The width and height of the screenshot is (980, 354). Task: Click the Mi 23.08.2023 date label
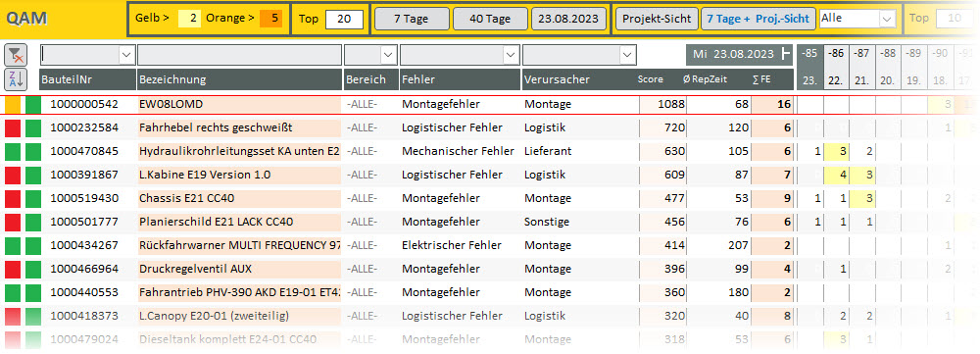[x=732, y=54]
